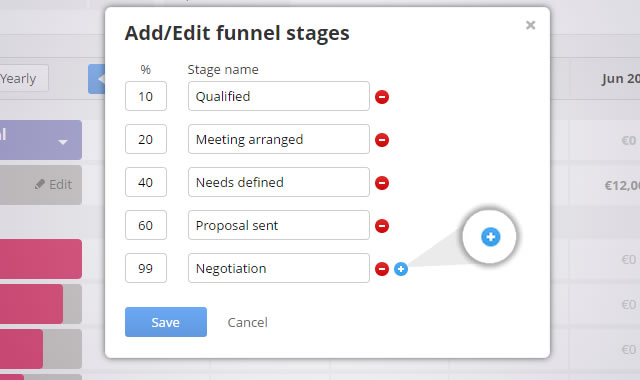This screenshot has width=640, height=380.
Task: Focus the Negotiation stage name field
Action: (x=279, y=268)
